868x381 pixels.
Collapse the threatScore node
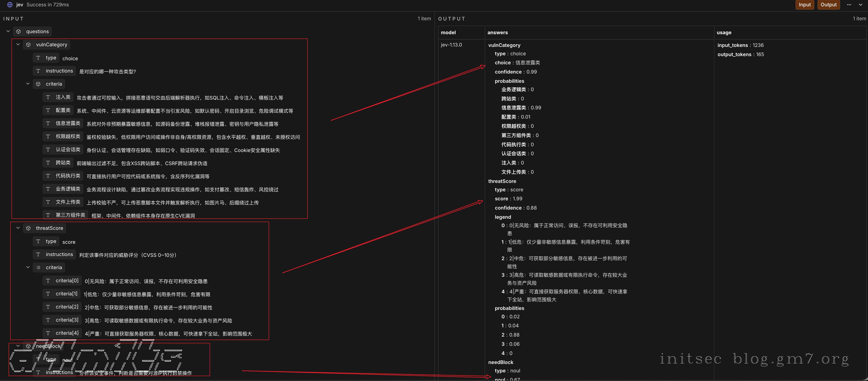pos(18,228)
